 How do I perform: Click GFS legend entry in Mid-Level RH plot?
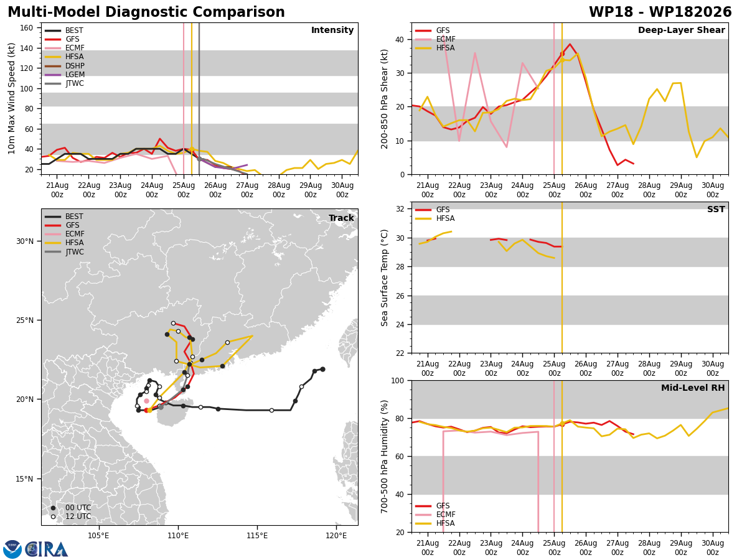point(433,506)
